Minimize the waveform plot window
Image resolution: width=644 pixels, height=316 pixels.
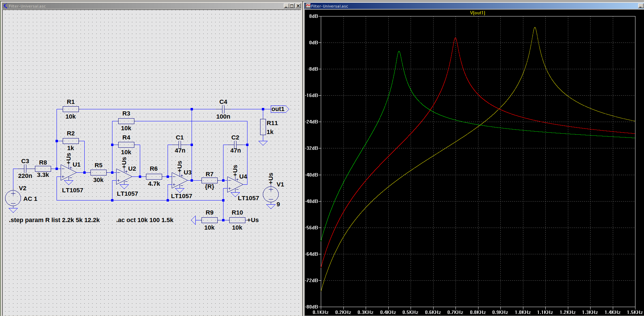click(640, 6)
